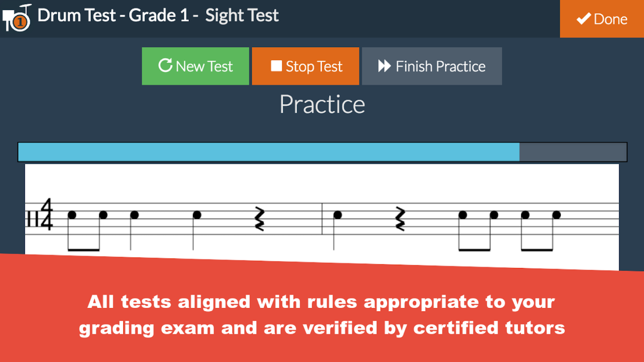The height and width of the screenshot is (362, 644).
Task: Click the bar line between the measures
Action: [x=322, y=219]
